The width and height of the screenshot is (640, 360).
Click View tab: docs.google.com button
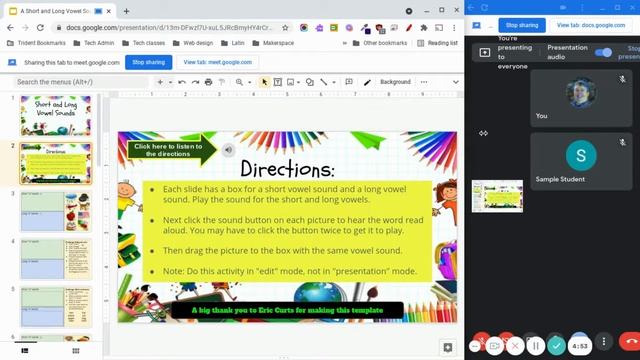point(591,25)
